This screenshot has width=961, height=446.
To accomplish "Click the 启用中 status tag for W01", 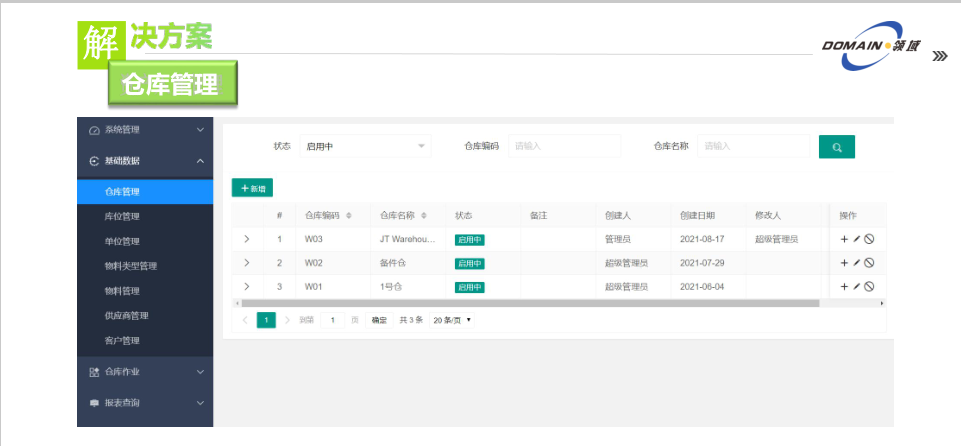I will (x=469, y=287).
